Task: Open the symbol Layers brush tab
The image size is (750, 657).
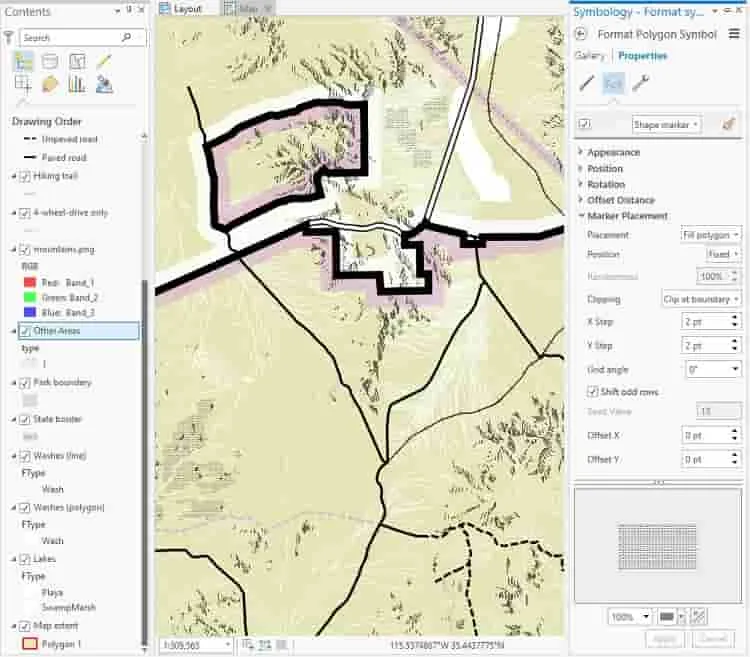Action: click(587, 83)
